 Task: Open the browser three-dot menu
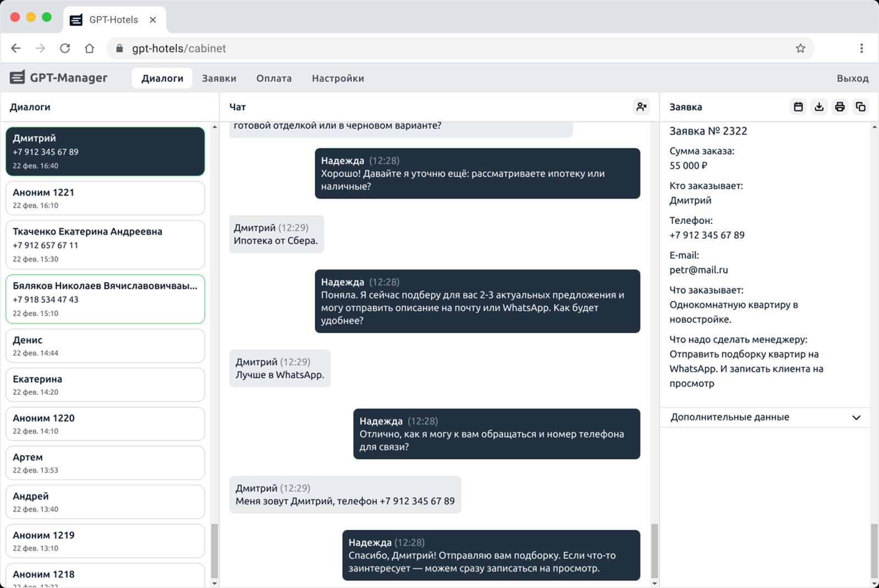click(861, 48)
